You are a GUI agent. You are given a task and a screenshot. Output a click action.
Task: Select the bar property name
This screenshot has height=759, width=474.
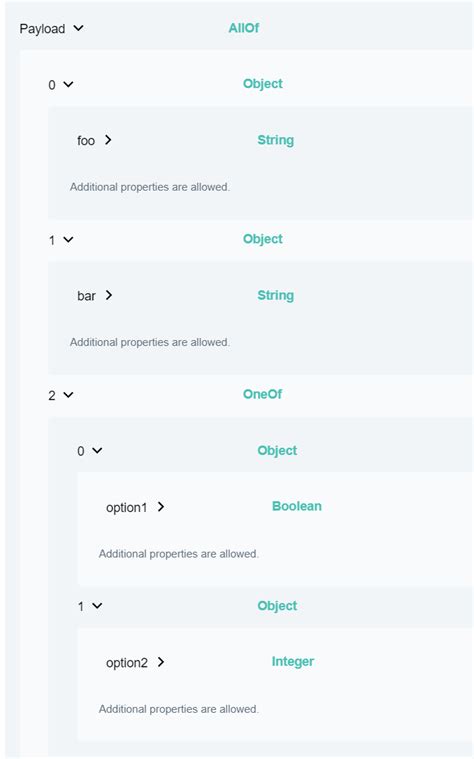(x=86, y=296)
